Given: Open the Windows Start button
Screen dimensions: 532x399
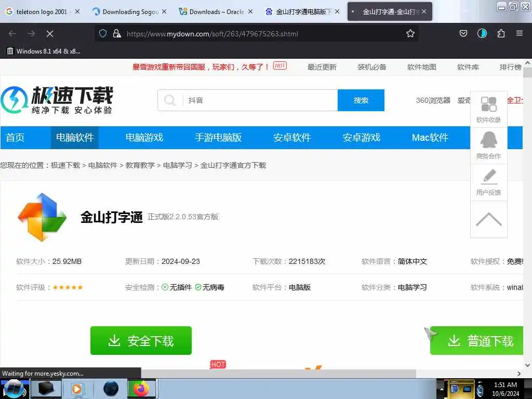Looking at the screenshot, I should click(14, 389).
